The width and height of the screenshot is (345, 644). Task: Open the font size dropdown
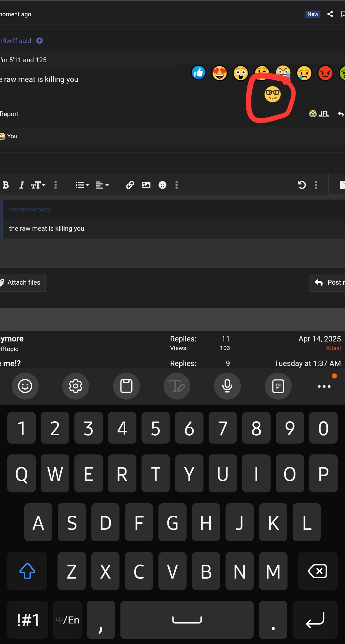tap(38, 185)
